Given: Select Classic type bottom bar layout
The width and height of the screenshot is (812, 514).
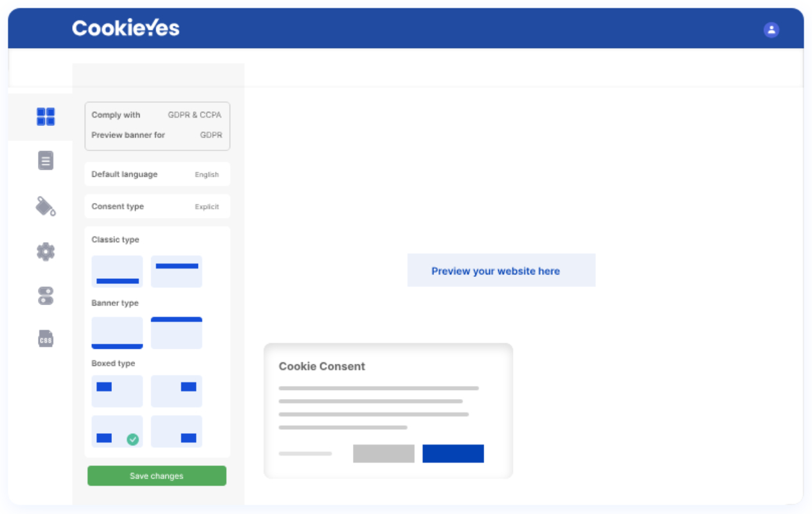Looking at the screenshot, I should (x=117, y=271).
